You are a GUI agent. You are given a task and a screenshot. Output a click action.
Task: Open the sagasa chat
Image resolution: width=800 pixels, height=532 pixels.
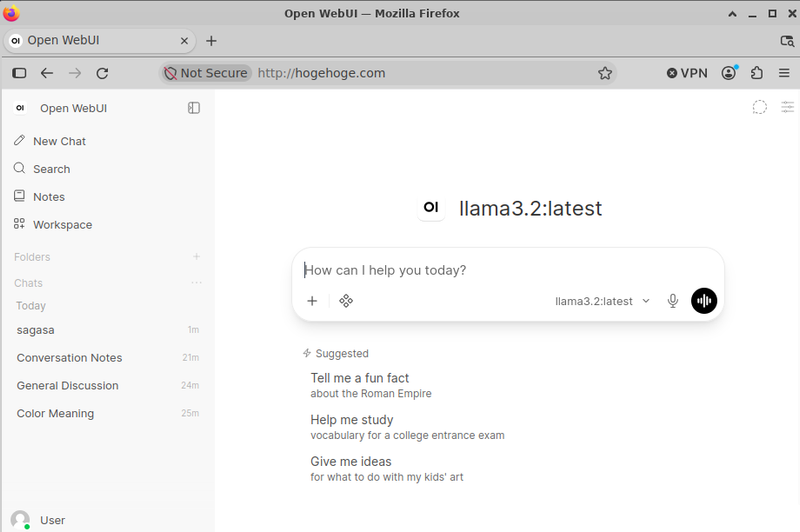107,330
